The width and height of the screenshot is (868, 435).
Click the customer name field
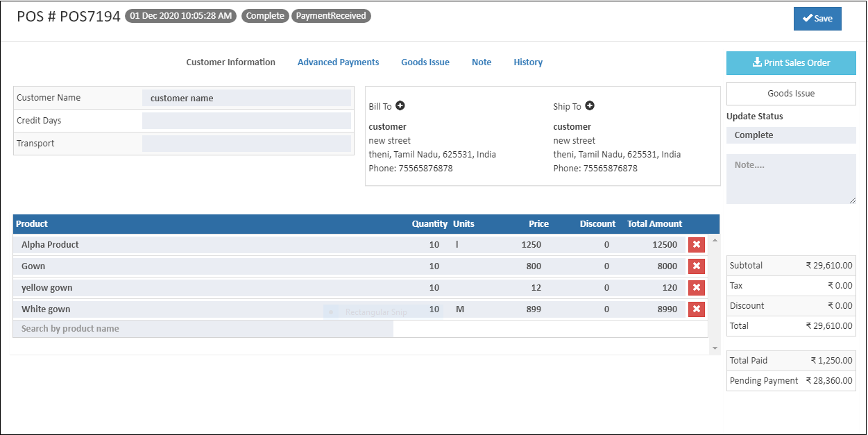coord(246,98)
